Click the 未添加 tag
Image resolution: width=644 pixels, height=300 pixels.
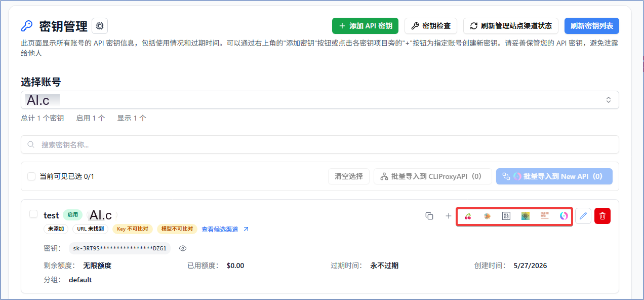(56, 229)
